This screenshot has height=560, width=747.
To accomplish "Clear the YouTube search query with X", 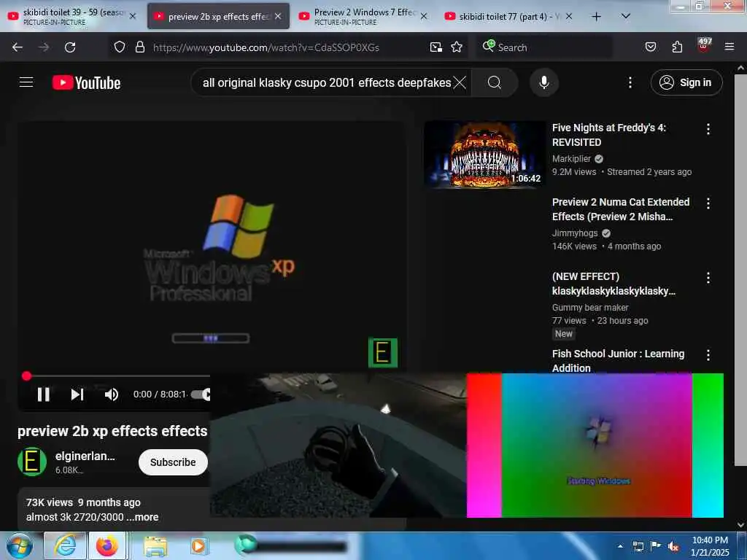I will (460, 82).
